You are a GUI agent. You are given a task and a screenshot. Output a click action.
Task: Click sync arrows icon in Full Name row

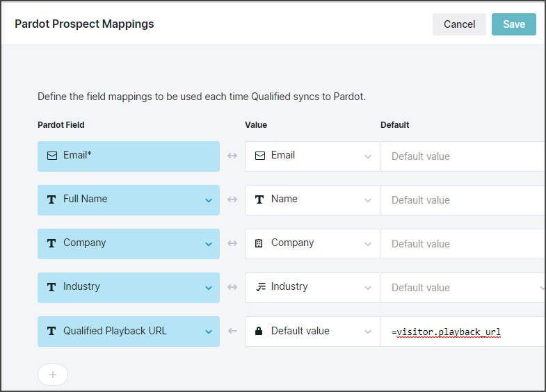click(x=232, y=199)
